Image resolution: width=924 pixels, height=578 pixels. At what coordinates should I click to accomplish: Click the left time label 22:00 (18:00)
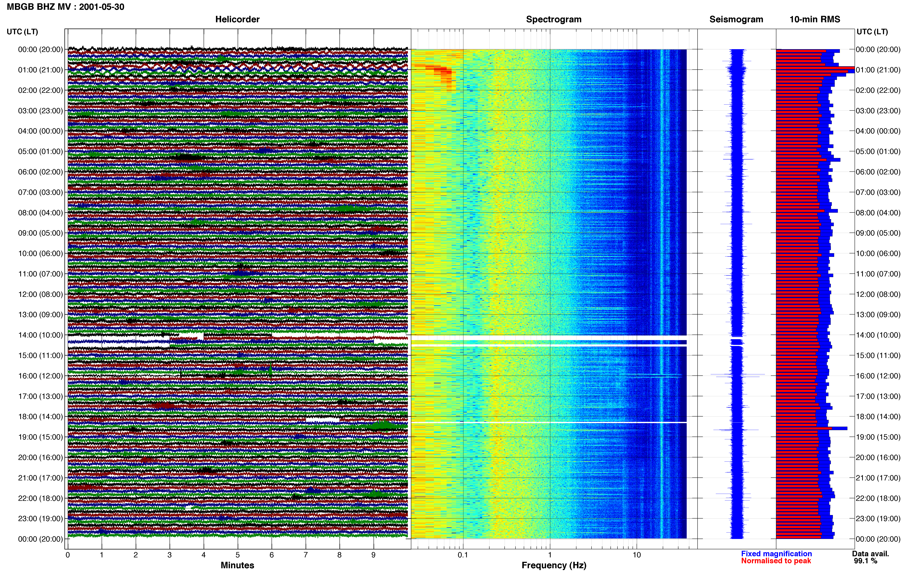click(x=41, y=498)
